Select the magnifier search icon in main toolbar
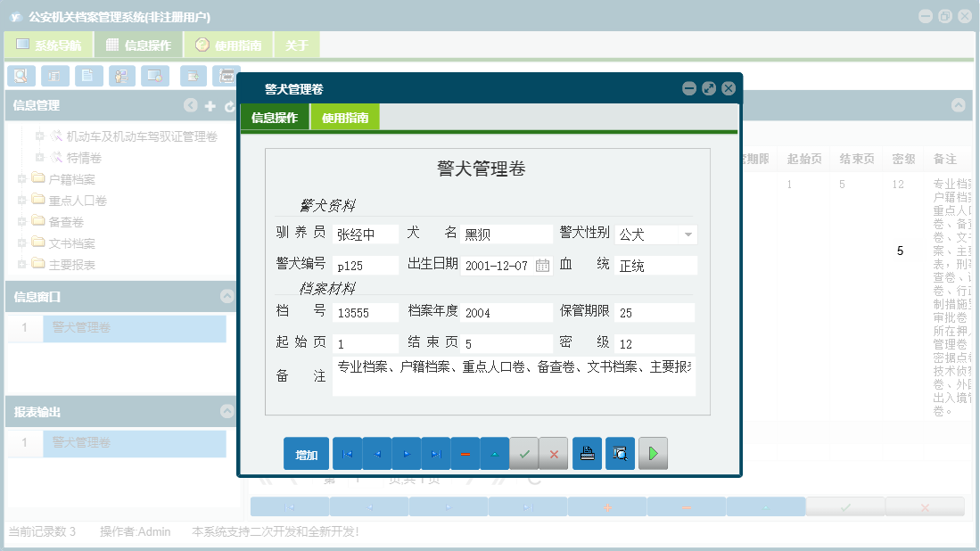 coord(21,76)
